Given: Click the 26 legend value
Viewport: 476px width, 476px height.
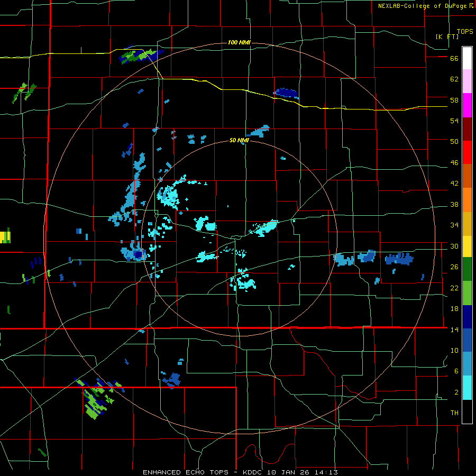Looking at the screenshot, I should [x=454, y=267].
